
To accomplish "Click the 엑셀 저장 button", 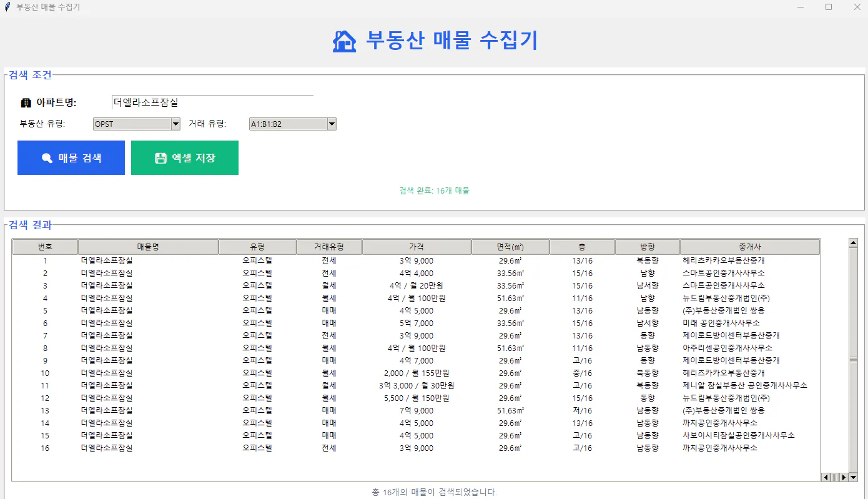I will click(x=185, y=157).
